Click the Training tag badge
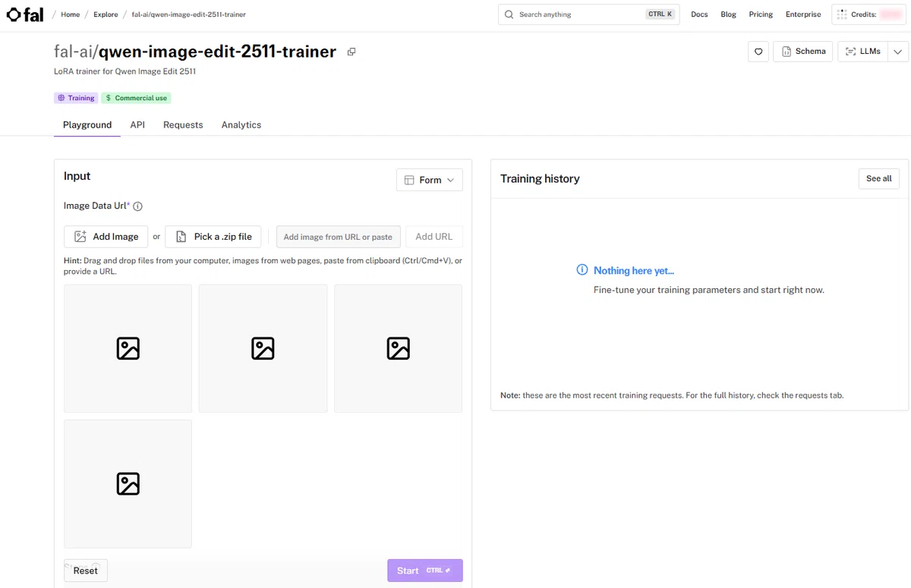The height and width of the screenshot is (588, 911). point(76,98)
